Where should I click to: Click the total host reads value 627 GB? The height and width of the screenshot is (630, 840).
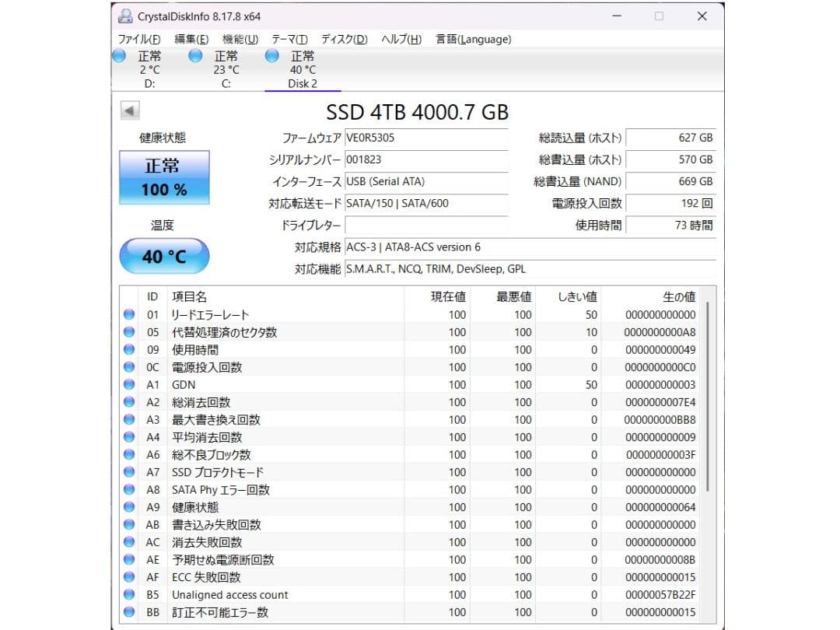[x=670, y=138]
